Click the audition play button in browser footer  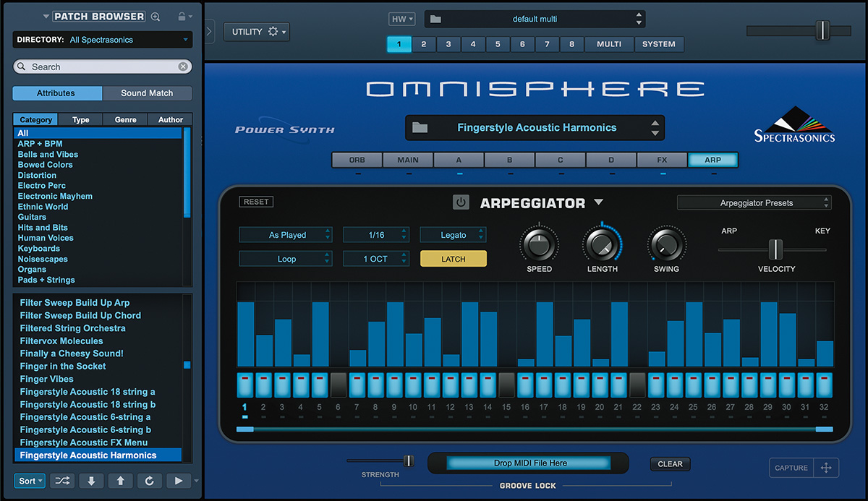[x=179, y=481]
